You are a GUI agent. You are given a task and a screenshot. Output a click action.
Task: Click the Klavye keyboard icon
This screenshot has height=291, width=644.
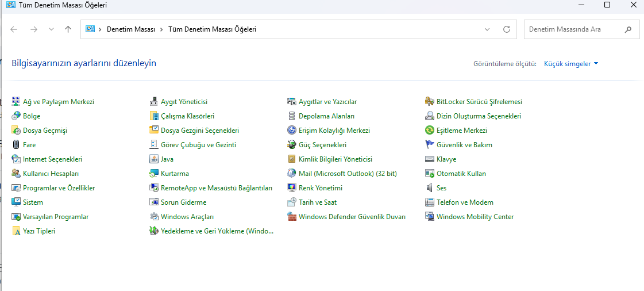point(430,159)
